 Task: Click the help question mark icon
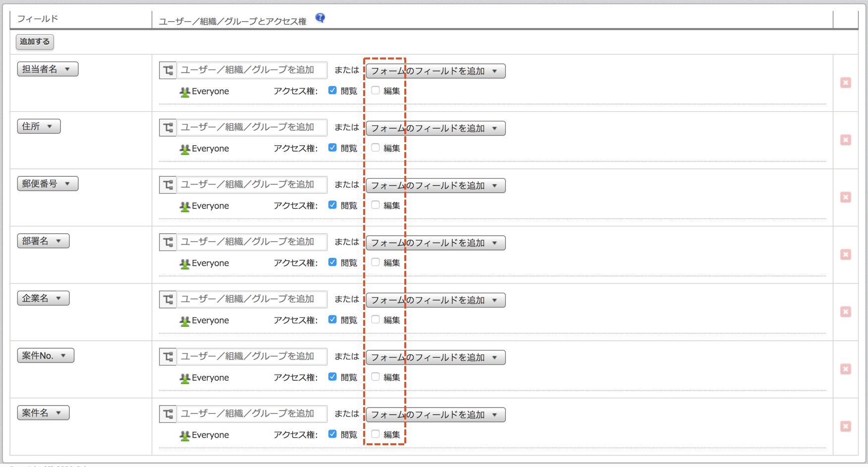[x=320, y=18]
